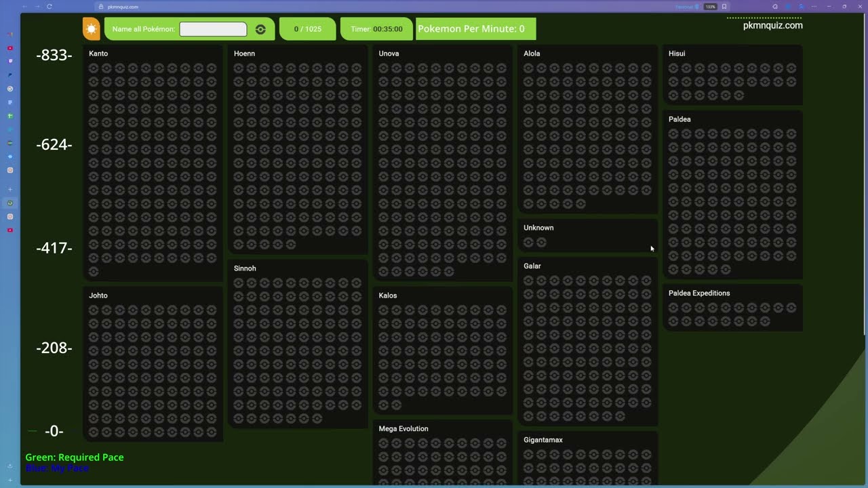Viewport: 868px width, 488px height.
Task: Click the last Poké Ball slot in Unova
Action: click(449, 272)
